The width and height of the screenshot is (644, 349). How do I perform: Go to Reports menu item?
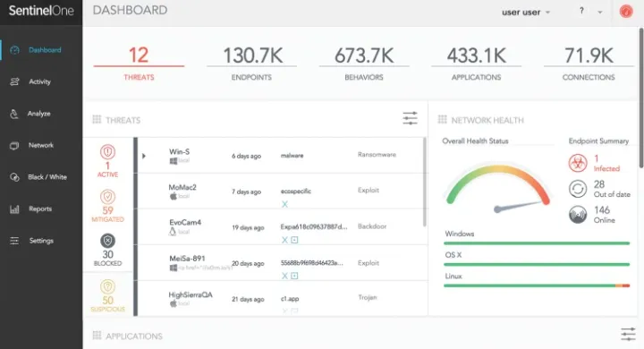coord(40,209)
